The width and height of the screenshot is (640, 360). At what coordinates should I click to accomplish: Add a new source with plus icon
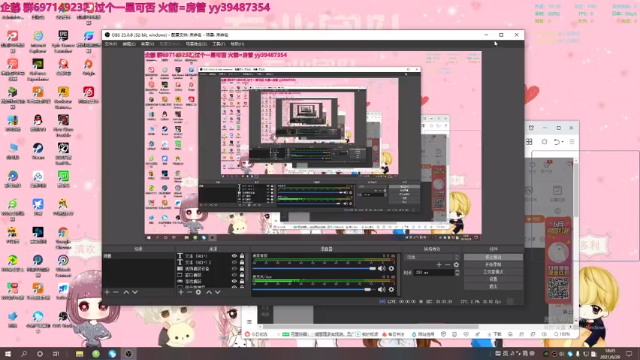[x=181, y=292]
